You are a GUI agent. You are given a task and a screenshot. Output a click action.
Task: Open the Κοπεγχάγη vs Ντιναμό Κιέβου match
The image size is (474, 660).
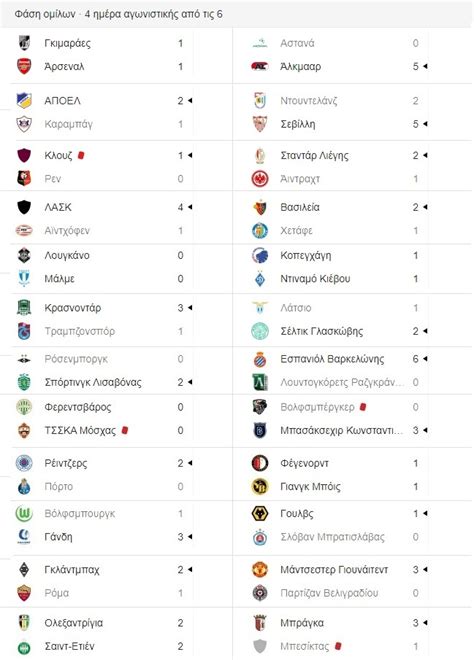point(353,267)
